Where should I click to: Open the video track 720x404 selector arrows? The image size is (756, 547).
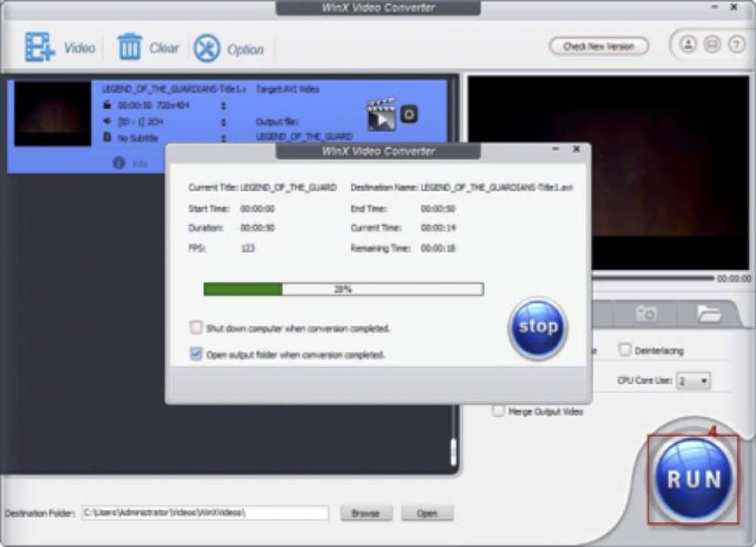[223, 106]
